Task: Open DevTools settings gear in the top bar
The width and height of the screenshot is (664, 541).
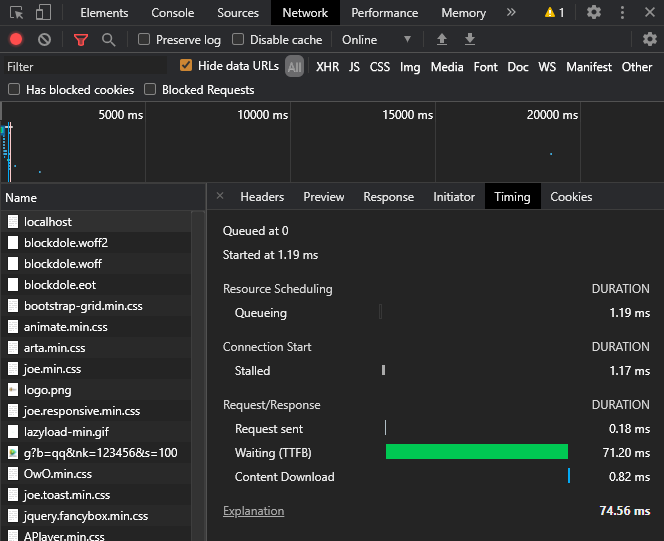Action: [594, 13]
